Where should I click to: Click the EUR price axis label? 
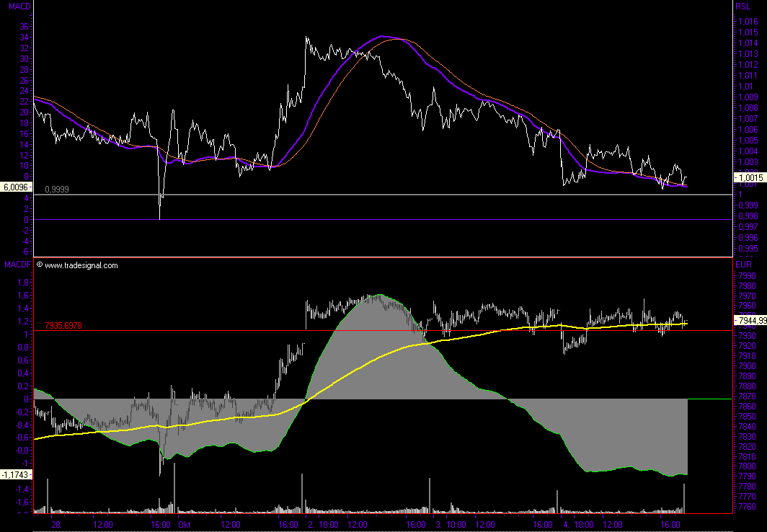(x=743, y=265)
